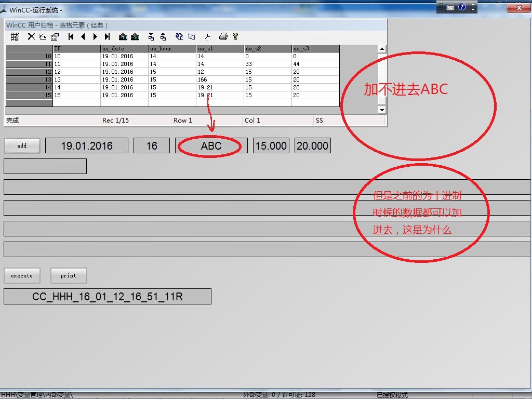Click the import archive toolbar icon
532x399 pixels.
(x=151, y=37)
